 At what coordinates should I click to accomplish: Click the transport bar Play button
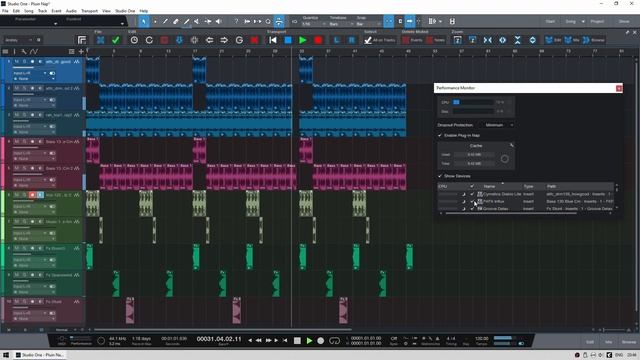(x=309, y=340)
